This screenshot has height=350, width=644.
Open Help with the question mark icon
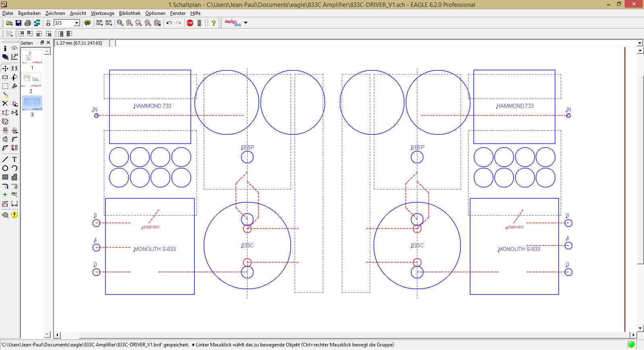(213, 23)
